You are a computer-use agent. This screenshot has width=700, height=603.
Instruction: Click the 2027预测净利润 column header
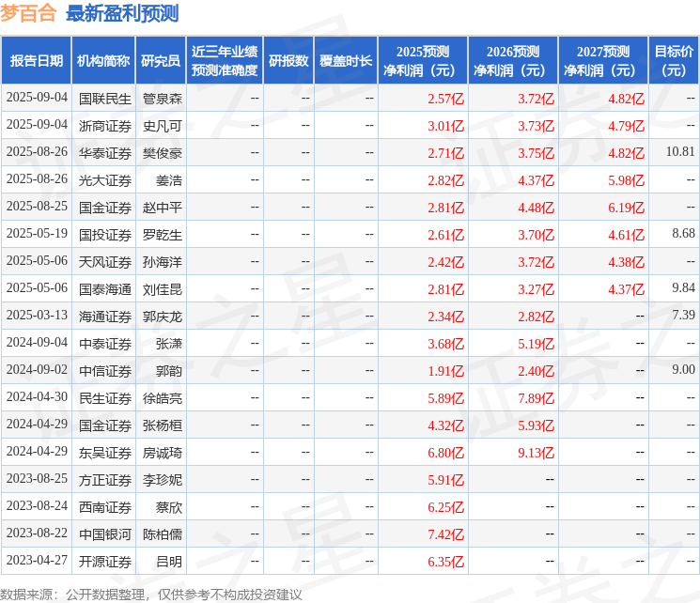click(x=603, y=60)
